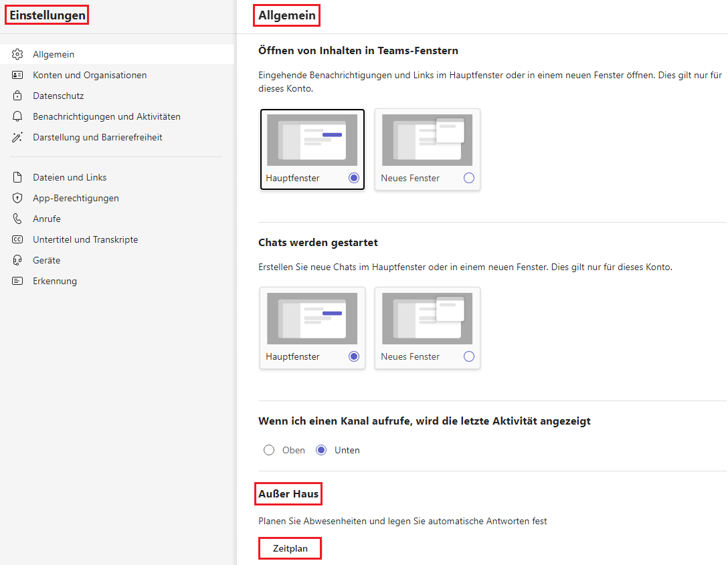Click the Dateien und Links document icon

[x=18, y=177]
